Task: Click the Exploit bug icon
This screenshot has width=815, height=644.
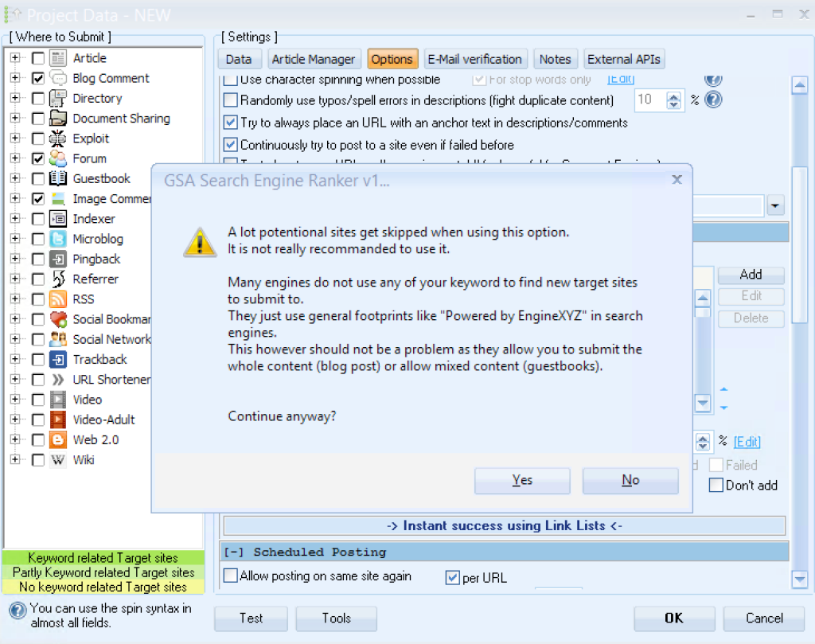Action: pyautogui.click(x=57, y=139)
